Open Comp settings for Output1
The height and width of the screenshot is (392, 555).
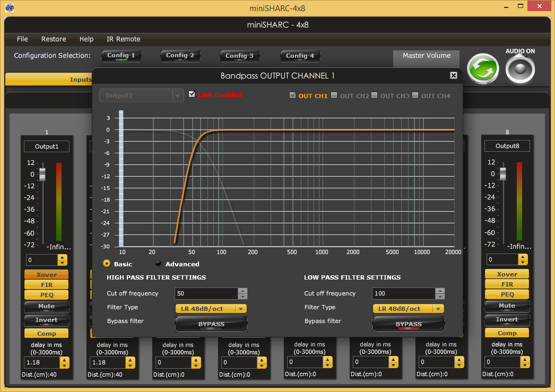click(46, 333)
